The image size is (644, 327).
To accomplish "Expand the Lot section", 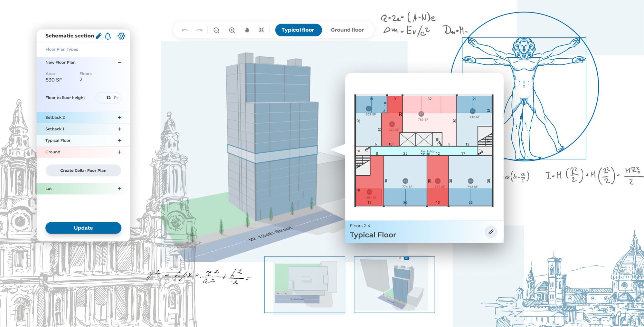I will point(120,189).
